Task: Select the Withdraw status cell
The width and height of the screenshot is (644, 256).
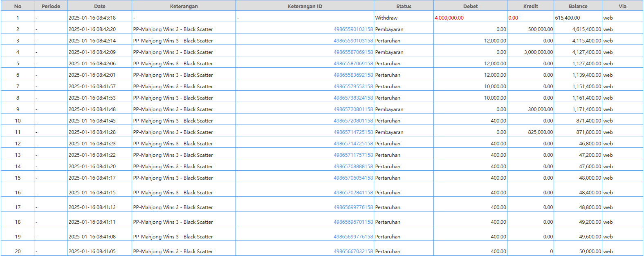Action: point(386,18)
